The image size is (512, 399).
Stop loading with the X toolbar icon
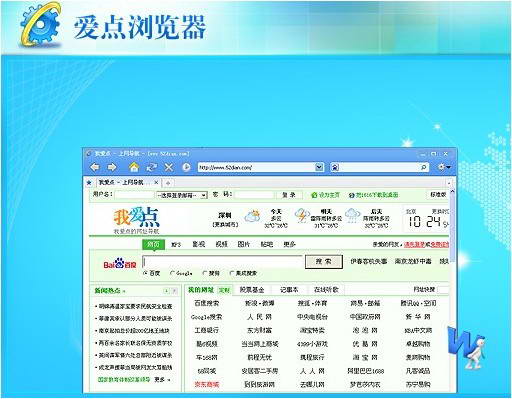point(169,167)
